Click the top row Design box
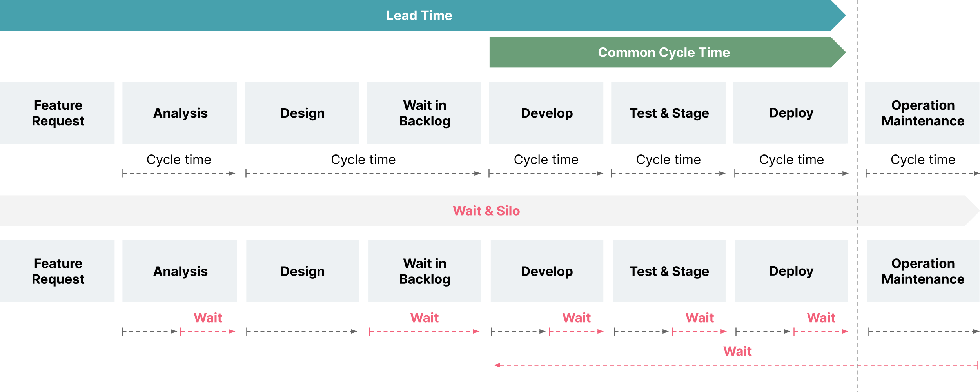 (x=302, y=113)
